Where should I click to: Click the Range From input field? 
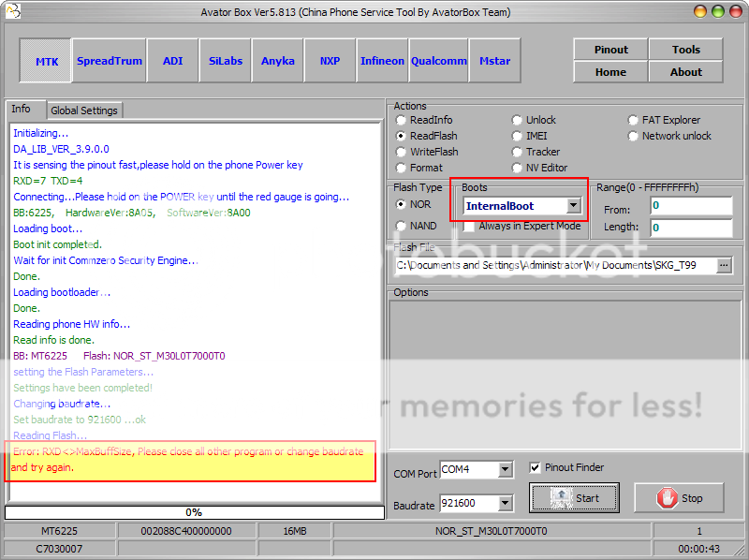[x=691, y=205]
